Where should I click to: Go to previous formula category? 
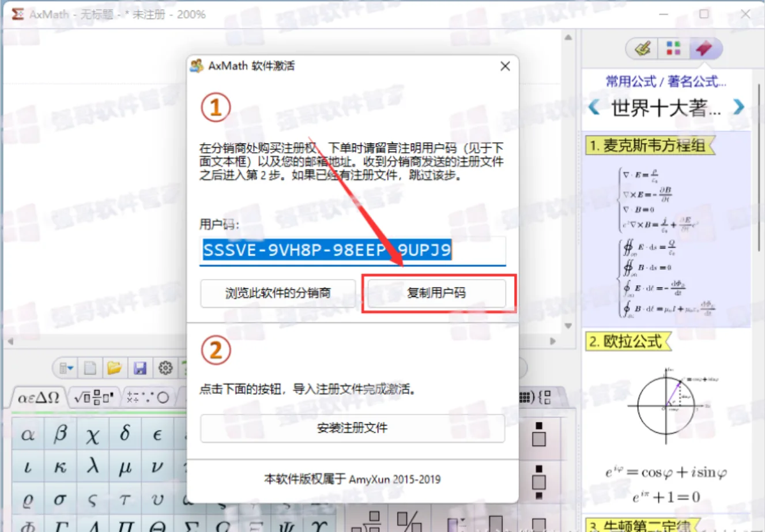[x=594, y=107]
